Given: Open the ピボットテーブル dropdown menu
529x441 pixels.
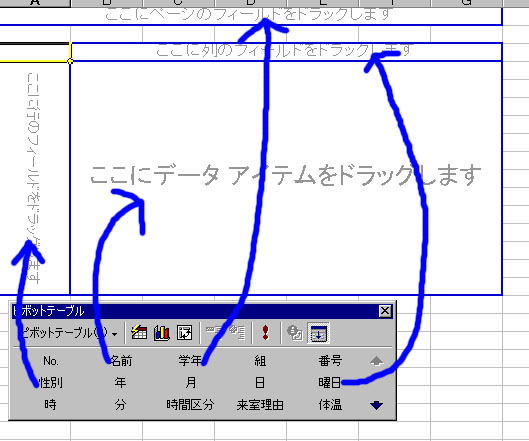Looking at the screenshot, I should point(67,333).
